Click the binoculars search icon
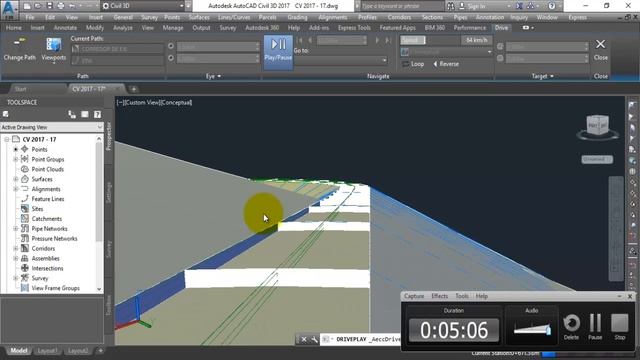Viewport: 640px width, 360px height. 451,6
